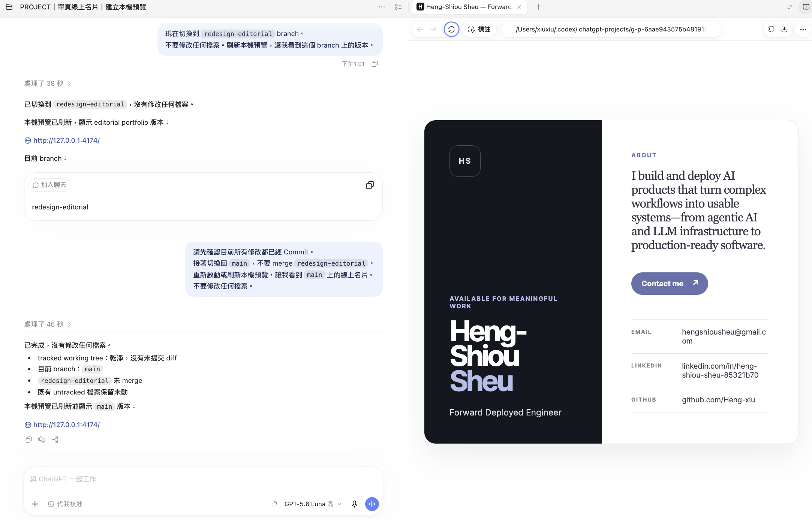The width and height of the screenshot is (812, 520).
Task: Go back in the preview browser
Action: click(420, 29)
